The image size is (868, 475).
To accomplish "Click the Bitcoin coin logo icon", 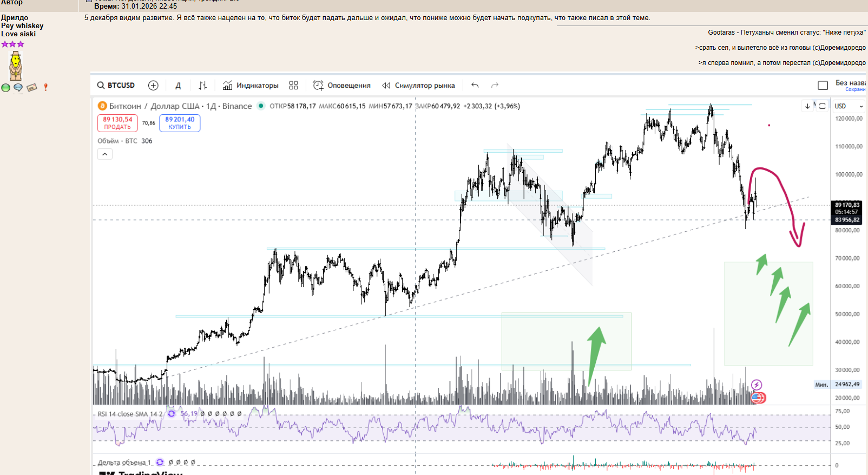I will click(102, 106).
